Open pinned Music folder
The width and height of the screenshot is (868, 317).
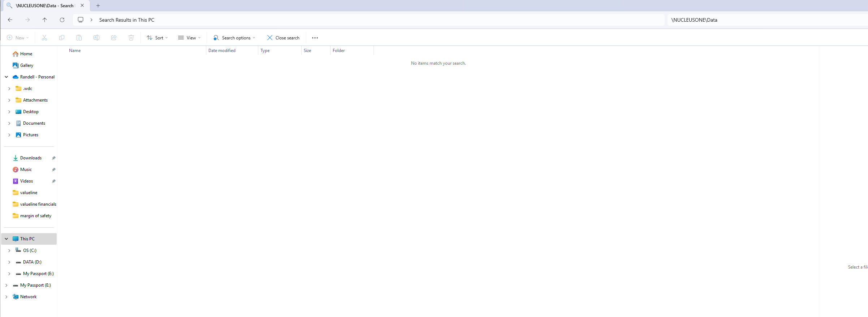26,170
